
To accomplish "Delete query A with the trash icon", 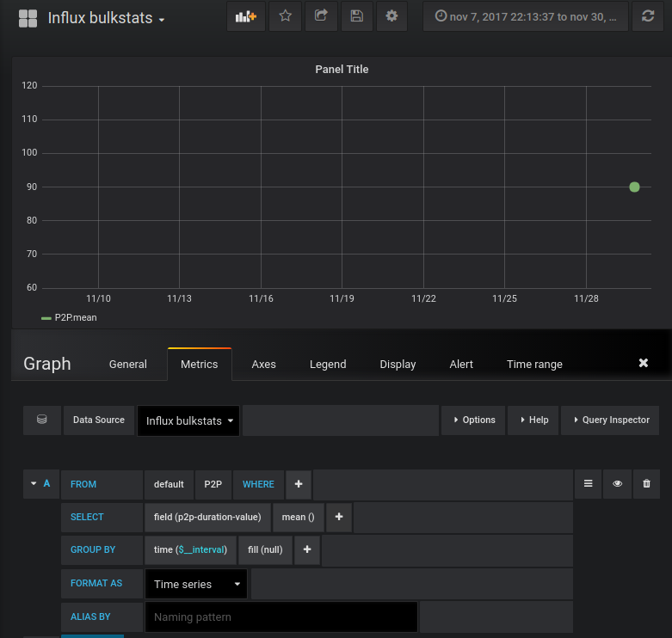I will (x=646, y=484).
